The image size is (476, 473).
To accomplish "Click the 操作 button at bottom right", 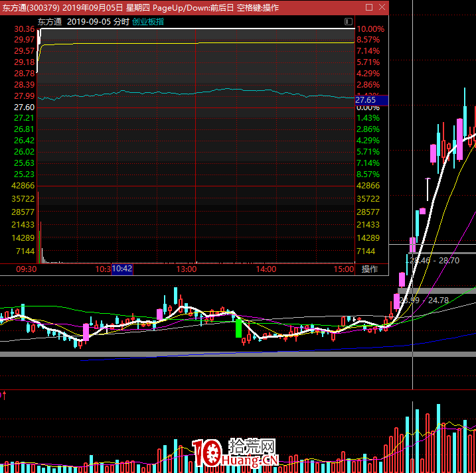I will point(370,269).
